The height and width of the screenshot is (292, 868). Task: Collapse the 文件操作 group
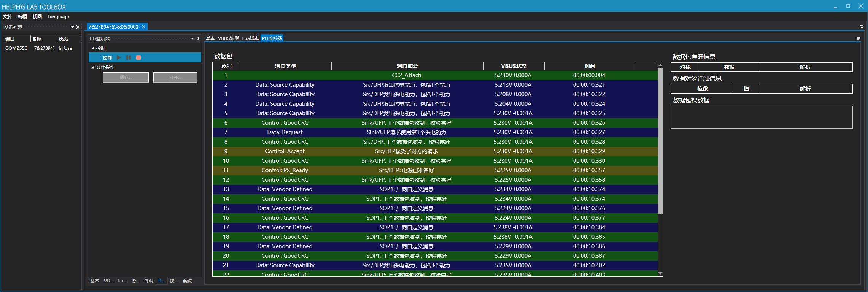pyautogui.click(x=93, y=67)
